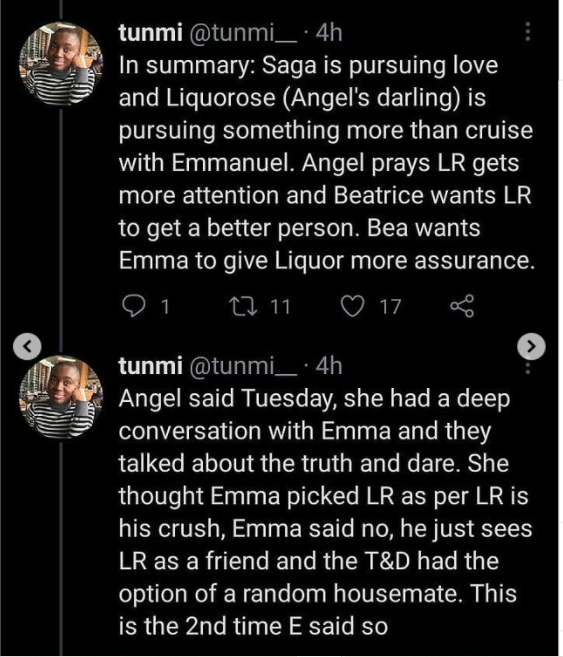Go to next image with right arrow

tap(531, 346)
